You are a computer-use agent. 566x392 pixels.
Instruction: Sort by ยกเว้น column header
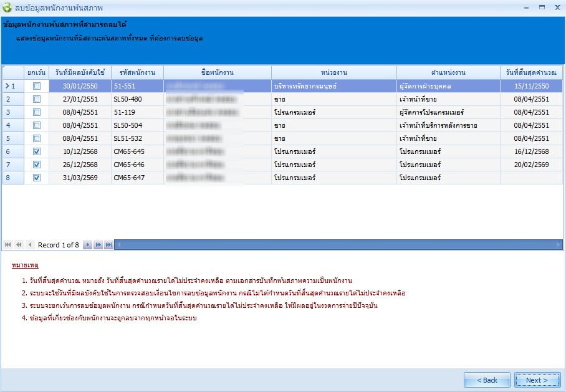click(x=36, y=72)
